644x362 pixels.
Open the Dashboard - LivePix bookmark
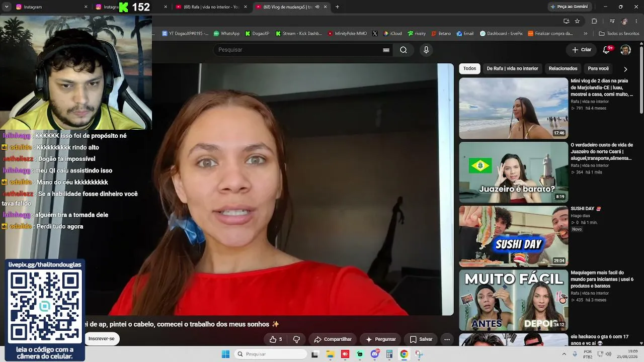click(501, 34)
